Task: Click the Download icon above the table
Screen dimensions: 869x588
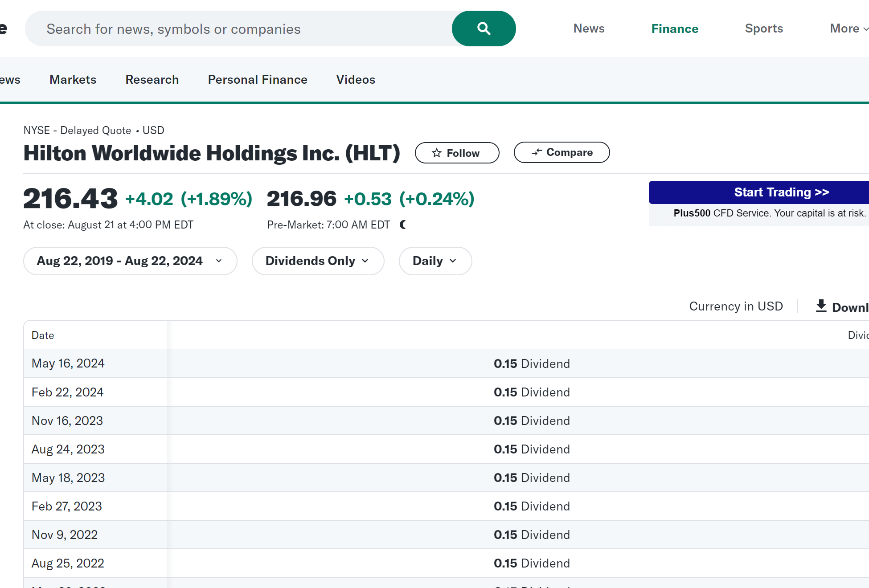Action: coord(821,306)
